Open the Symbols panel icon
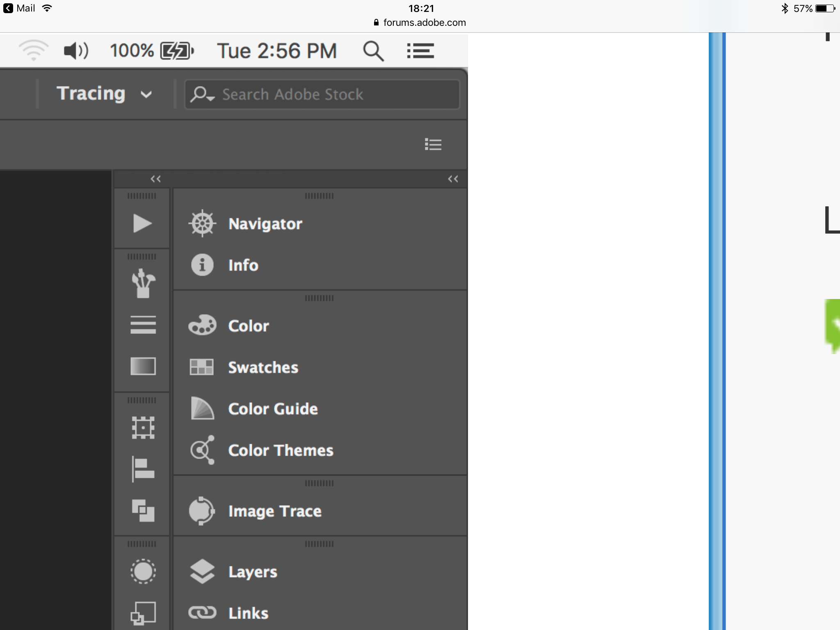Image resolution: width=840 pixels, height=630 pixels. [142, 571]
